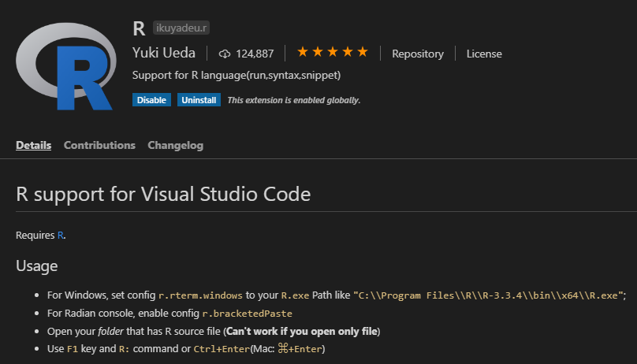Screen dimensions: 637x364
Task: Disable the R extension
Action: 151,100
